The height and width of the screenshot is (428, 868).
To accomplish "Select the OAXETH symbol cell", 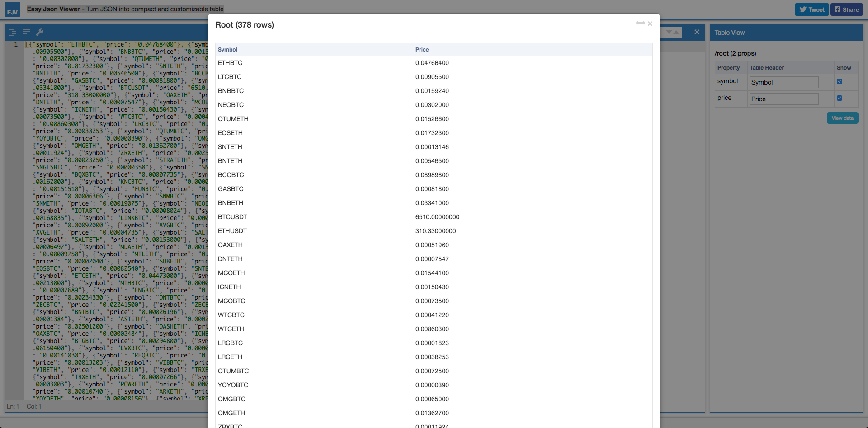I will point(314,245).
